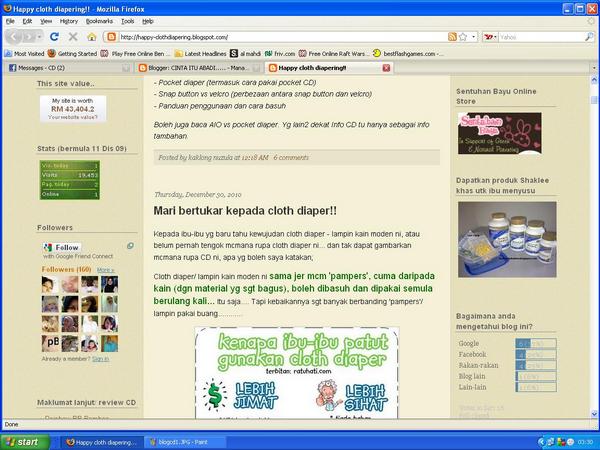This screenshot has width=600, height=450.
Task: Reload the page with the refresh icon
Action: click(x=54, y=37)
